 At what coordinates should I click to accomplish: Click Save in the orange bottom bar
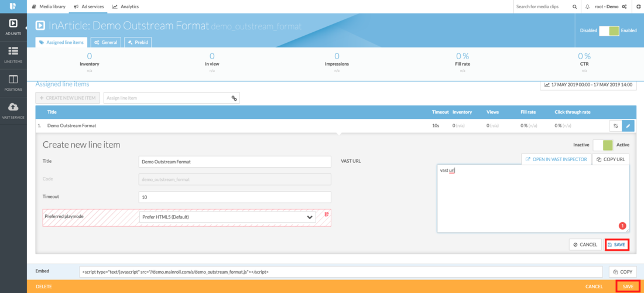pos(628,287)
